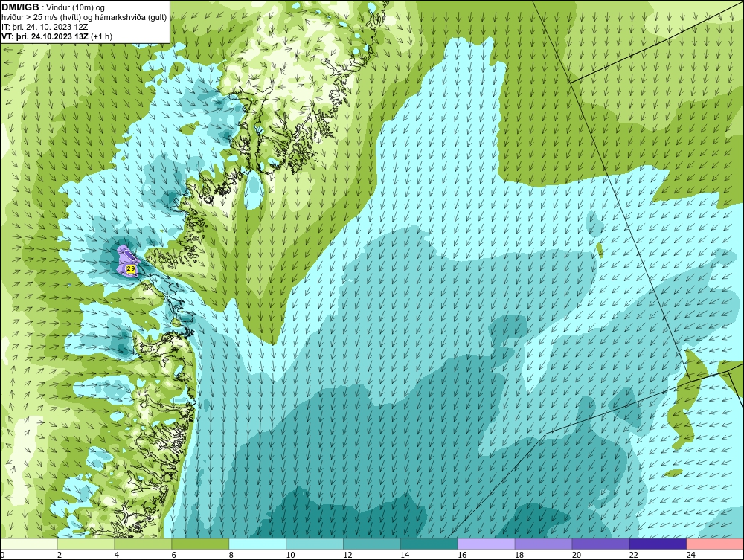The height and width of the screenshot is (560, 744).
Task: Select the 20–22 m/s violet legend swatch
Action: (x=600, y=544)
